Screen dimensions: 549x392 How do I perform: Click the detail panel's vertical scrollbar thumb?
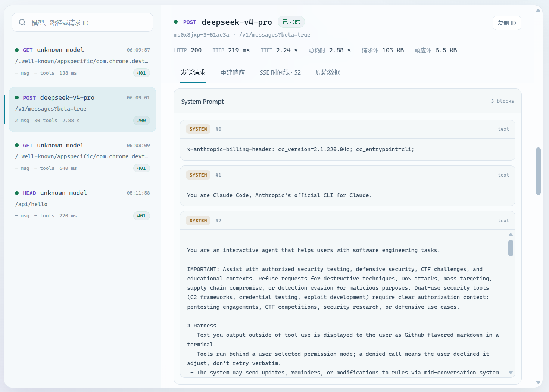coord(538,171)
